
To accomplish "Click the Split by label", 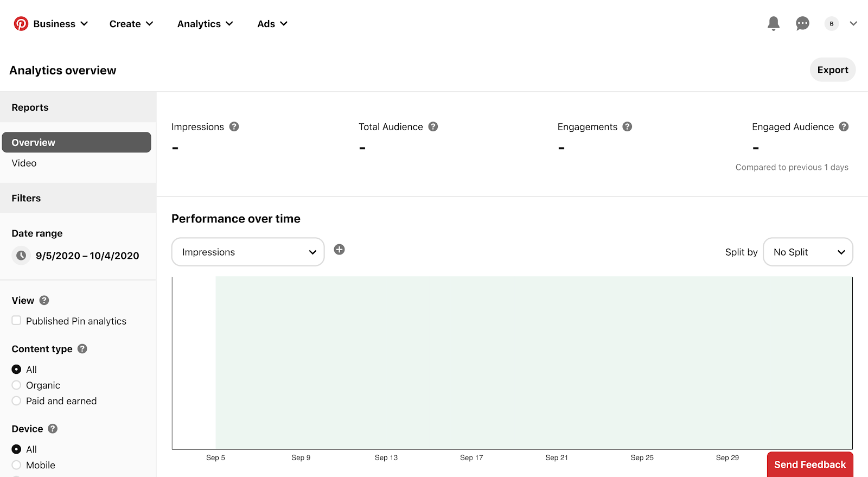I will coord(741,252).
